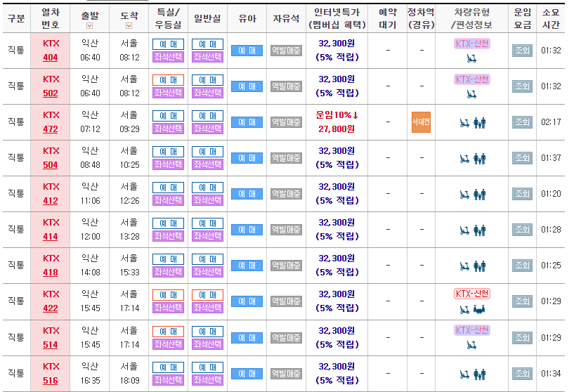574x392 pixels.
Task: Click the wheelchair seat icon for KTX 414
Action: click(464, 230)
